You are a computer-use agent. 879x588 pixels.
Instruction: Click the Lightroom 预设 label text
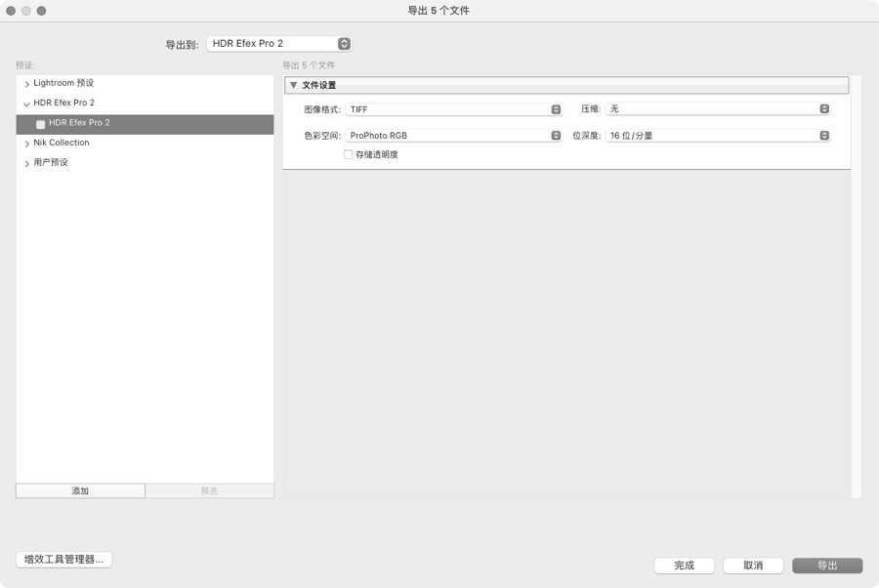(63, 83)
